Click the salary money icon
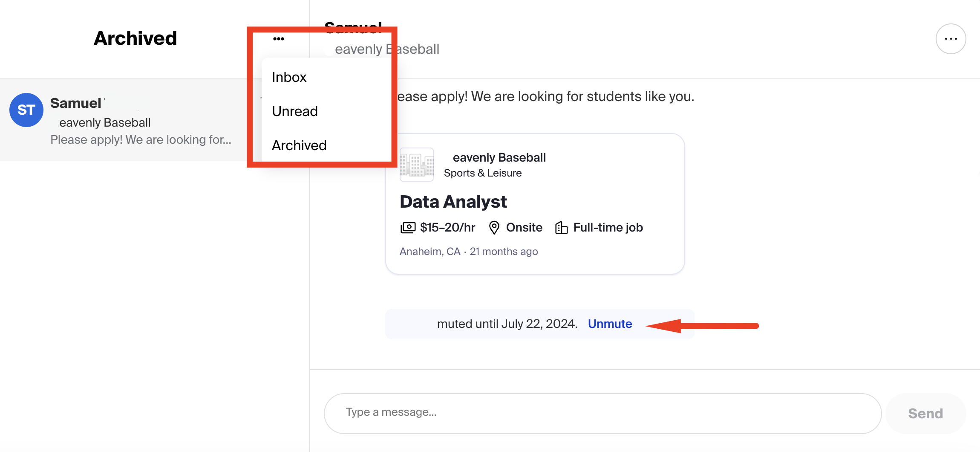 [408, 228]
